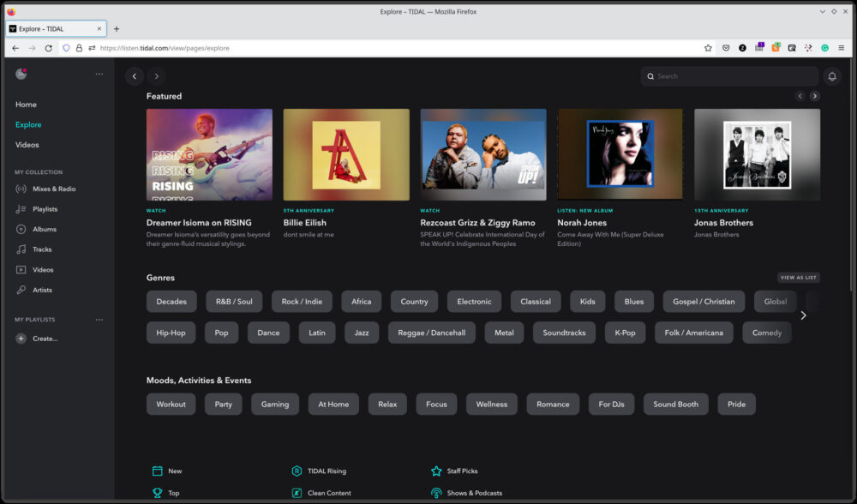This screenshot has width=857, height=504.
Task: Toggle genre view with VIEW AS LIST
Action: tap(799, 277)
